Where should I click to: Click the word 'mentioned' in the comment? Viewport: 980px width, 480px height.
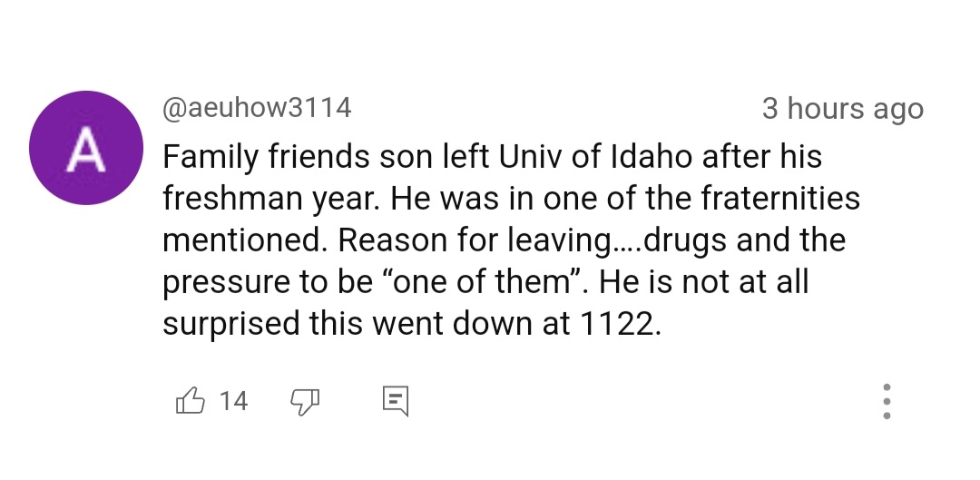tap(244, 240)
